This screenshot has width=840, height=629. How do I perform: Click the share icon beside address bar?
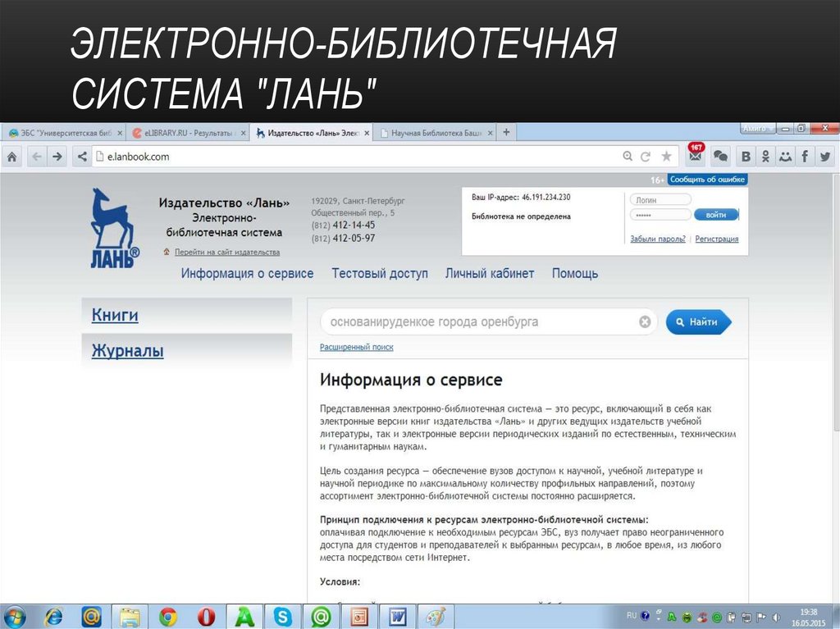click(82, 157)
